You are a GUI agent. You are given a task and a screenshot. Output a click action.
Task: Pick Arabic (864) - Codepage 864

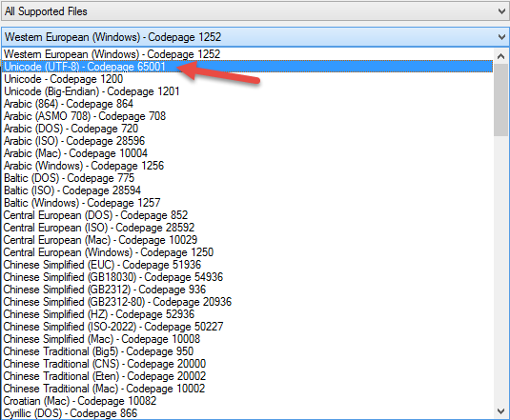click(x=248, y=104)
